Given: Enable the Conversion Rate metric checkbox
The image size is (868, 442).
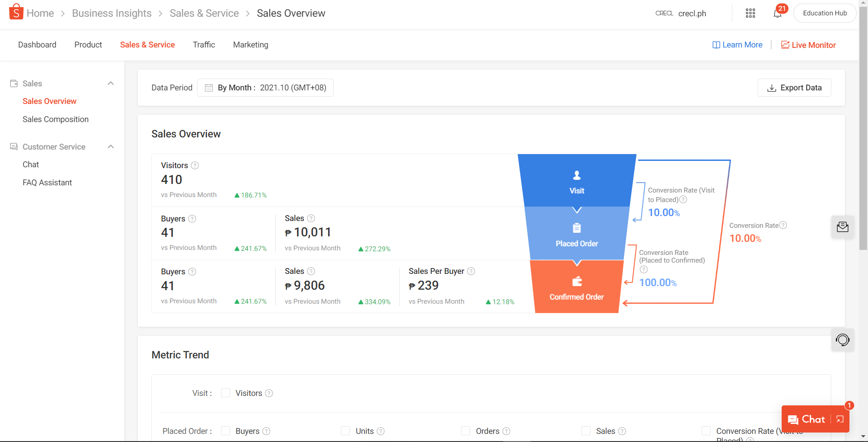Looking at the screenshot, I should 706,431.
